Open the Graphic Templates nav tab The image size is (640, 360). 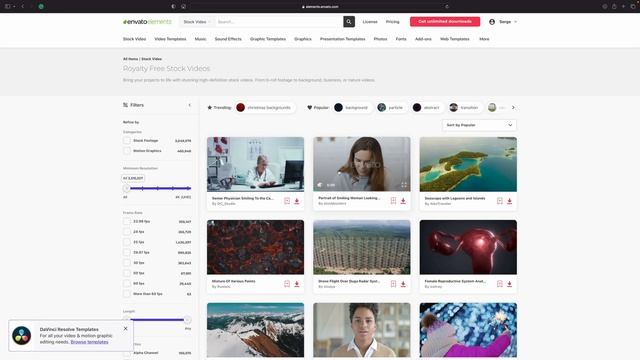[x=268, y=39]
